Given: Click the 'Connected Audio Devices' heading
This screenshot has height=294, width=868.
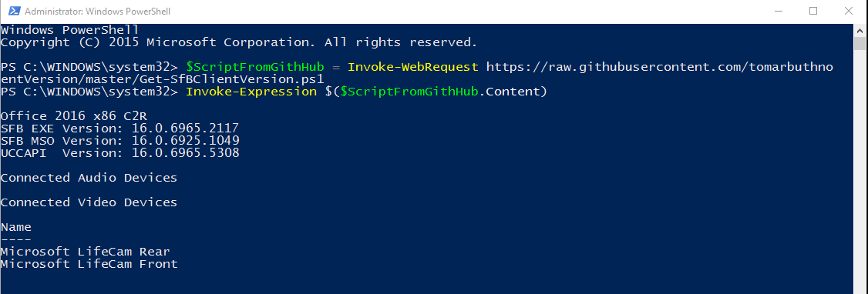Looking at the screenshot, I should [89, 178].
